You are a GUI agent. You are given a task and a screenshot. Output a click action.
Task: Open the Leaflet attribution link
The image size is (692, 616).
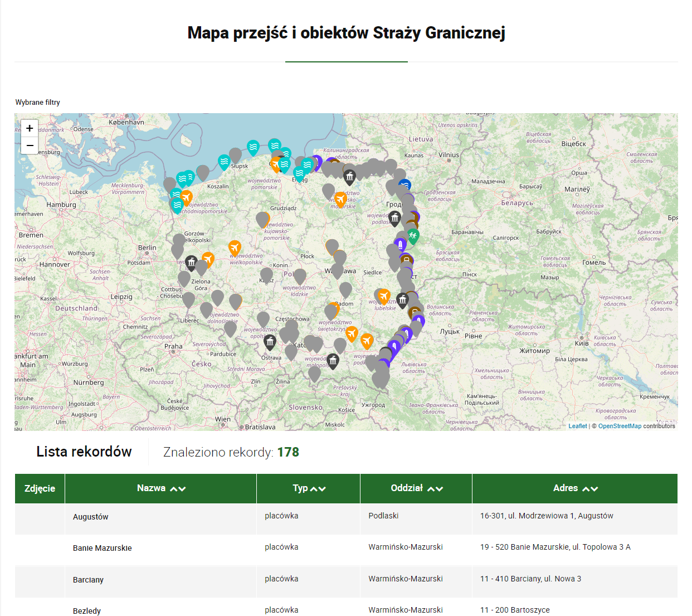tap(577, 426)
